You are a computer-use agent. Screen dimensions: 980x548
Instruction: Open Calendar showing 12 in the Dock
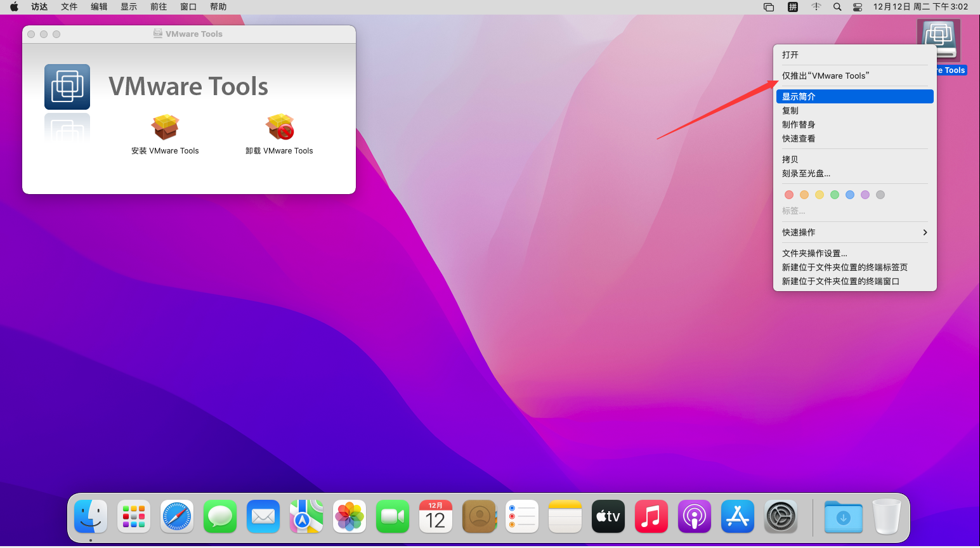pos(436,517)
